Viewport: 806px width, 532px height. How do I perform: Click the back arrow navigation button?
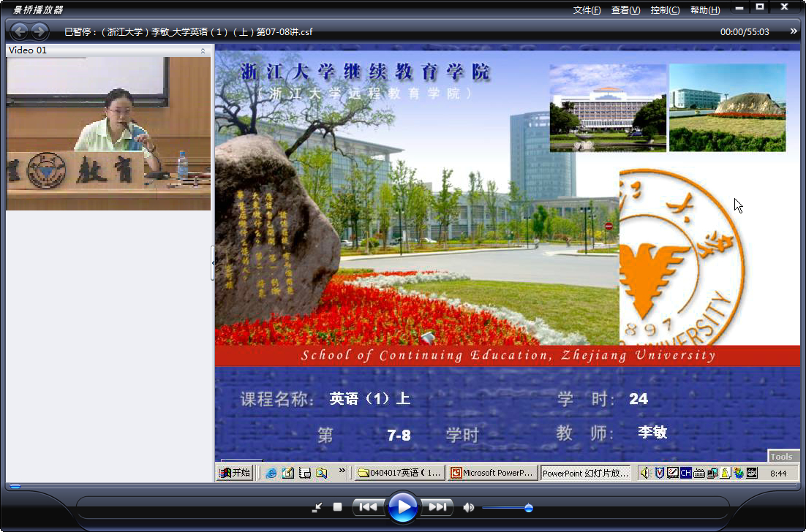[x=20, y=31]
